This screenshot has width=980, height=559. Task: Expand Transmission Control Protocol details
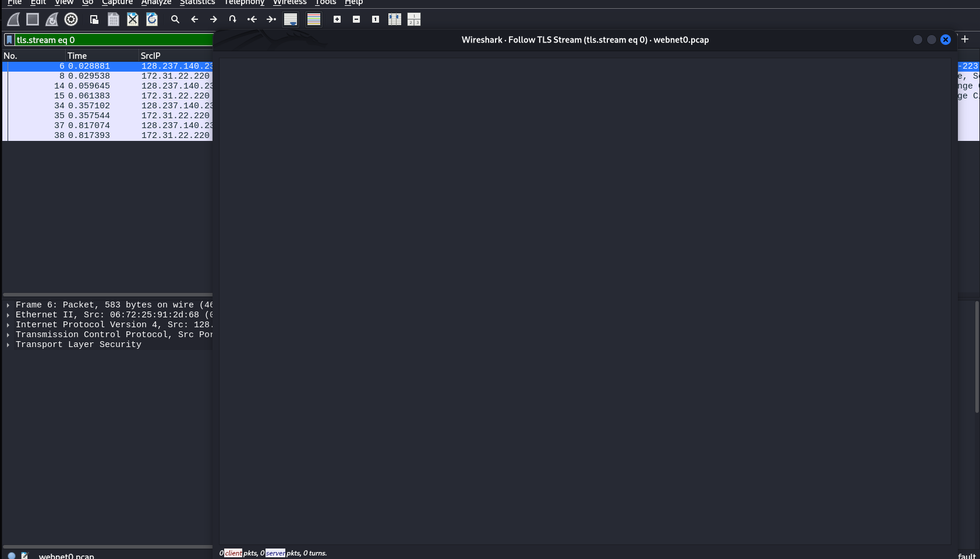pyautogui.click(x=8, y=335)
